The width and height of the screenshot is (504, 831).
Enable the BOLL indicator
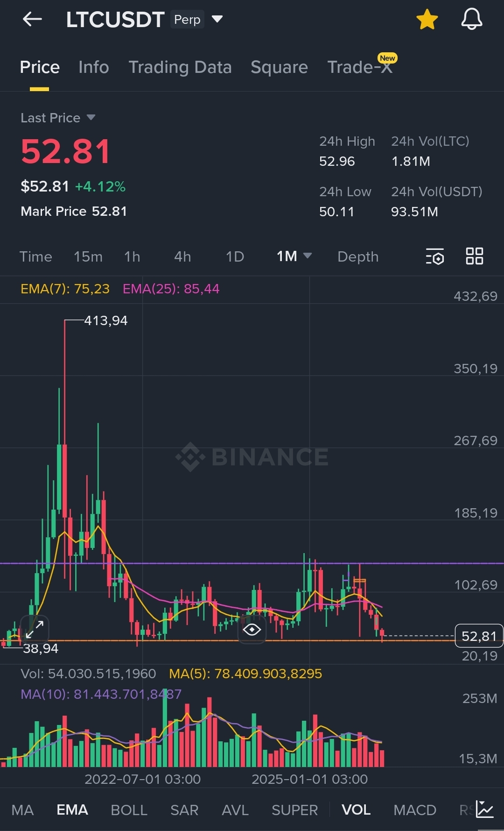(x=129, y=810)
